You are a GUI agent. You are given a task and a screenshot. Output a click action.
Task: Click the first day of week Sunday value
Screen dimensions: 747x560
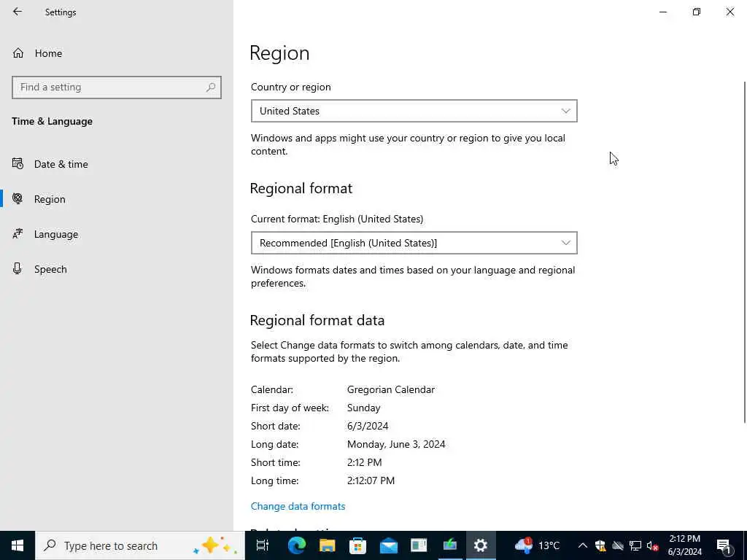point(363,408)
